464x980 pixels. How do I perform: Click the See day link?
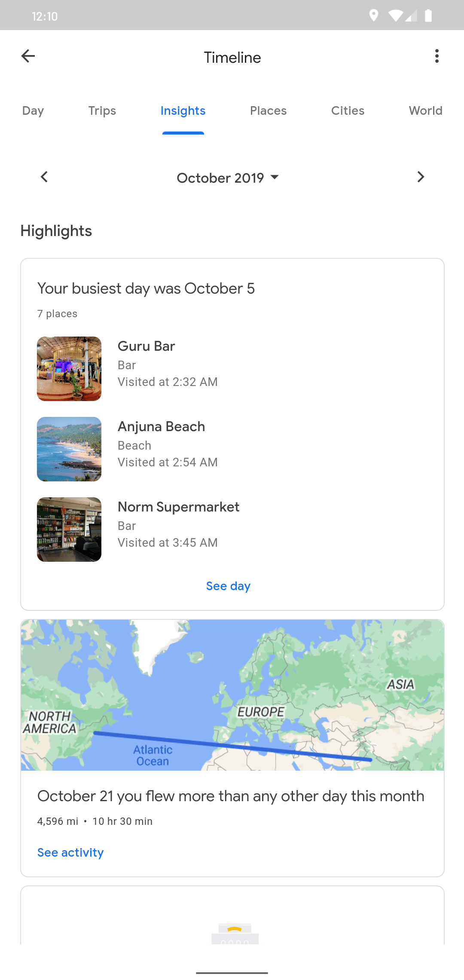tap(228, 586)
